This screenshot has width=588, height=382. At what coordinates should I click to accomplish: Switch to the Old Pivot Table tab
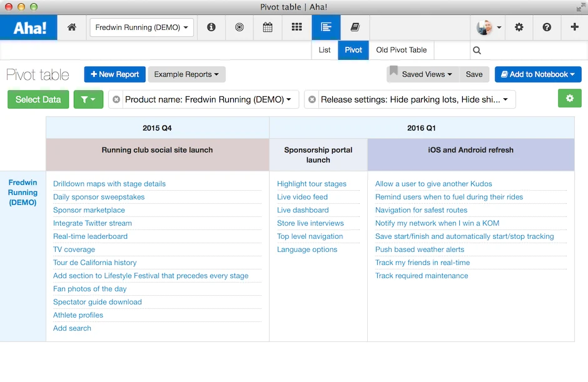tap(401, 50)
